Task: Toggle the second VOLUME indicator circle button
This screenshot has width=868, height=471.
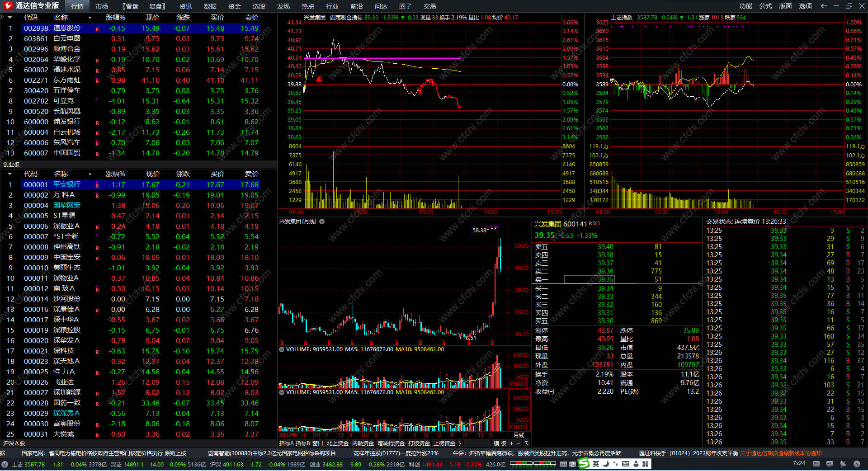Action: [282, 392]
